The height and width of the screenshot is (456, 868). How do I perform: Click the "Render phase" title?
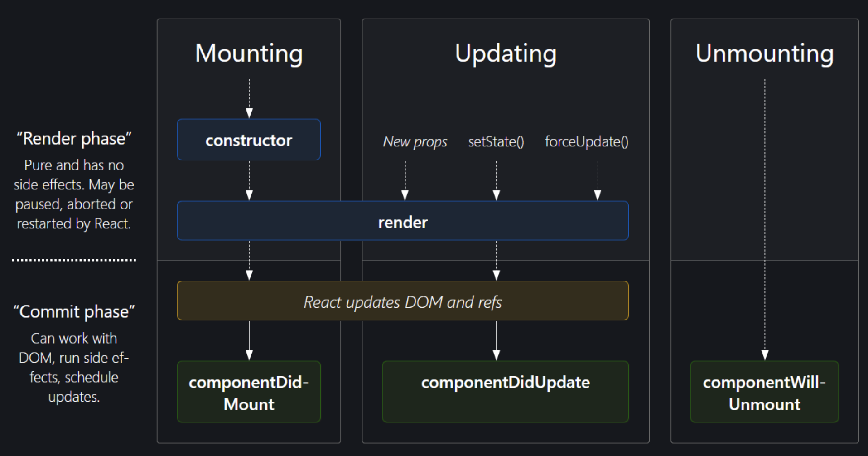click(x=74, y=139)
